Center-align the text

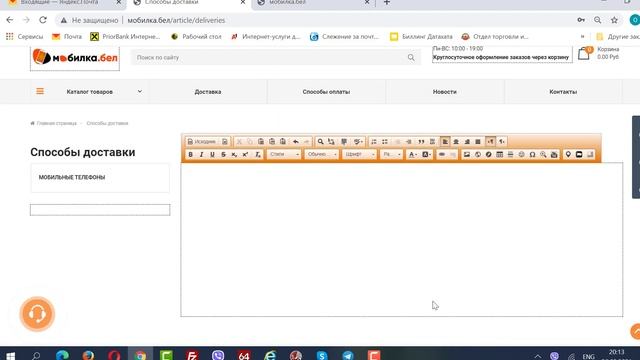456,142
